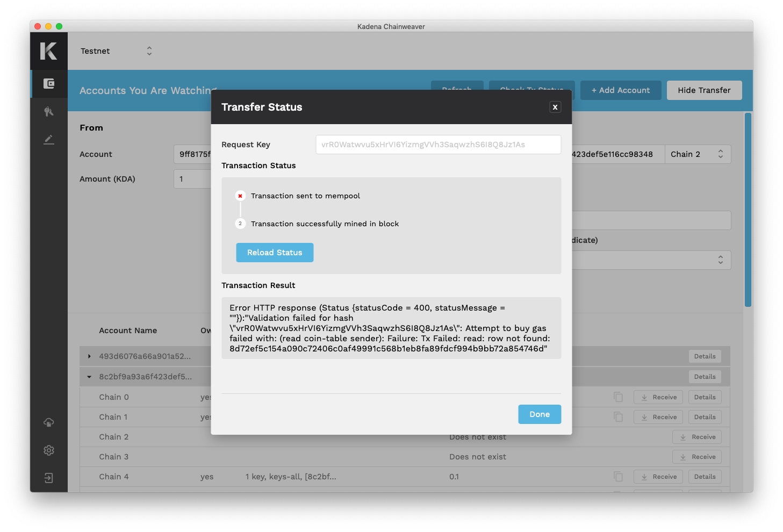Click into the Request Key field

(x=438, y=145)
